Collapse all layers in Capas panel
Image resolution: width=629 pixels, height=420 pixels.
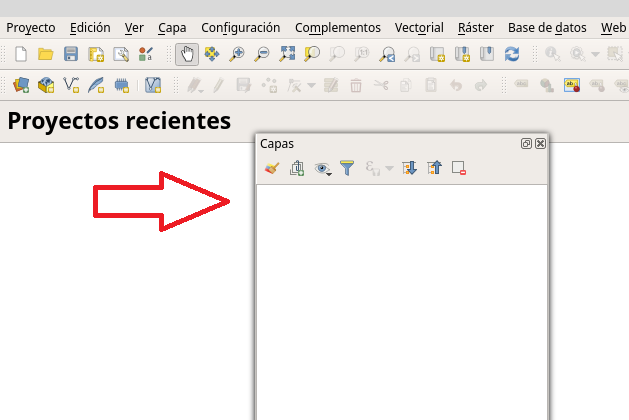point(434,169)
